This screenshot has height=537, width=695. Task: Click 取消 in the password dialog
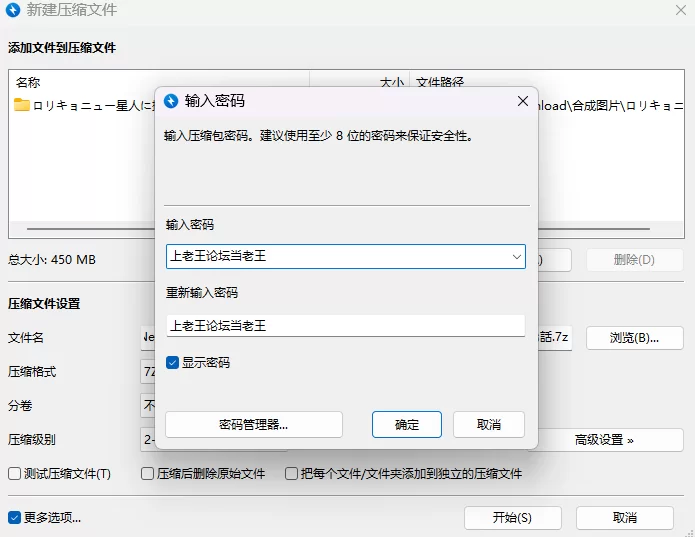coord(489,424)
